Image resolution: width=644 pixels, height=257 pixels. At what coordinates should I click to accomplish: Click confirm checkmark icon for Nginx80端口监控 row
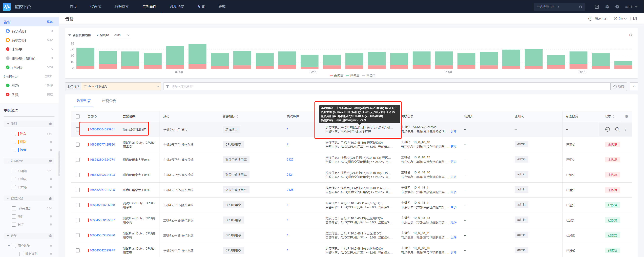pyautogui.click(x=607, y=129)
